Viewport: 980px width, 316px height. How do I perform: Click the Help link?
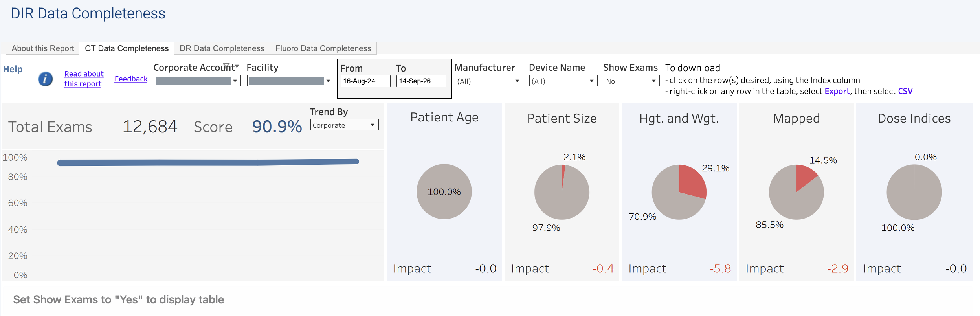click(x=13, y=69)
